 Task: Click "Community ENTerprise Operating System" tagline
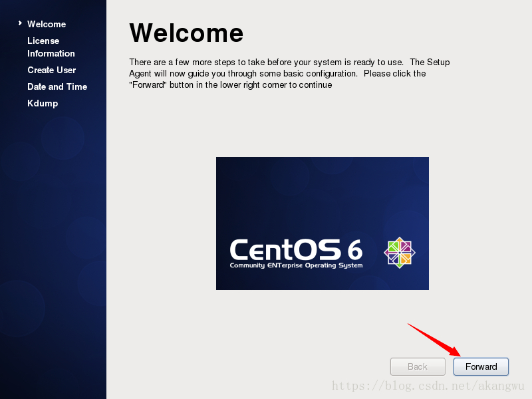click(x=296, y=265)
